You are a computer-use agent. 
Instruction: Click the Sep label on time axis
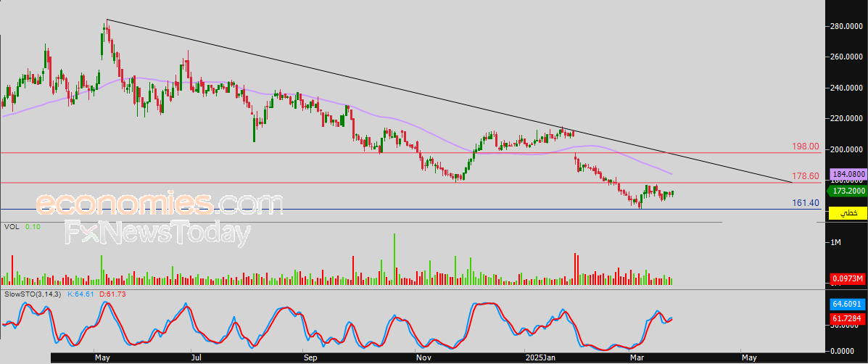tap(310, 358)
